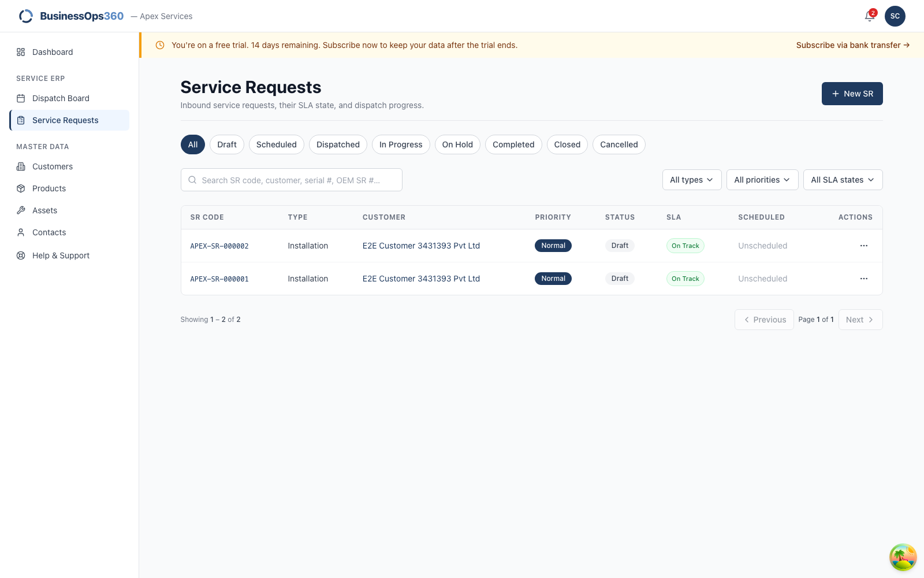This screenshot has height=578, width=924.
Task: Open actions menu for APEX-SR-000002
Action: pos(864,246)
